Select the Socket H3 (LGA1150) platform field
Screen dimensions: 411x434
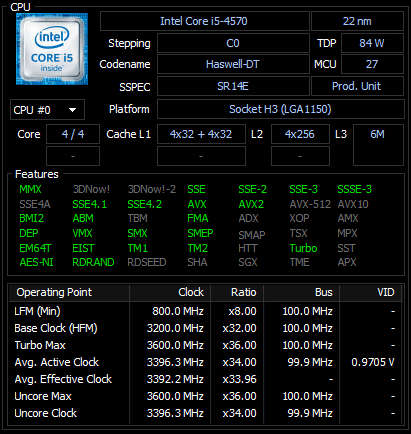point(280,109)
